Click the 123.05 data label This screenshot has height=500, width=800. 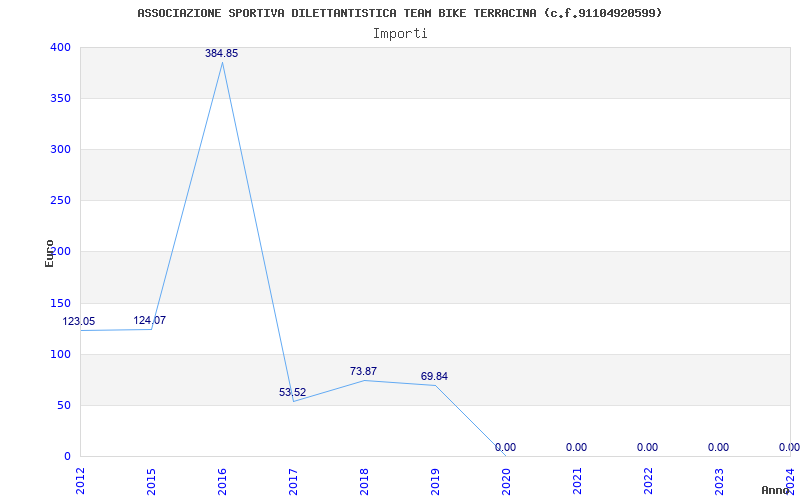(x=79, y=321)
